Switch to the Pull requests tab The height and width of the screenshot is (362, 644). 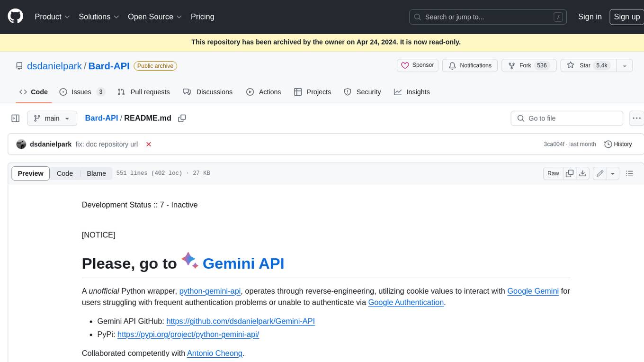[143, 92]
